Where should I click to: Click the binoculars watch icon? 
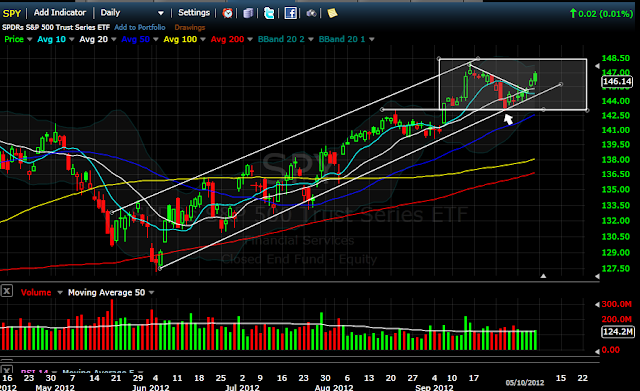pyautogui.click(x=311, y=13)
